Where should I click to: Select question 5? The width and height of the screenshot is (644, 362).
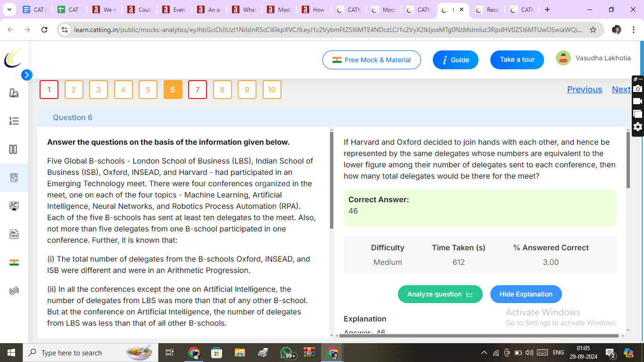click(x=148, y=90)
